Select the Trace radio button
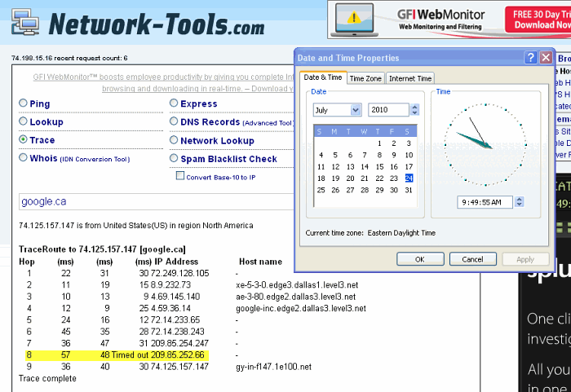This screenshot has height=392, width=571. (23, 139)
